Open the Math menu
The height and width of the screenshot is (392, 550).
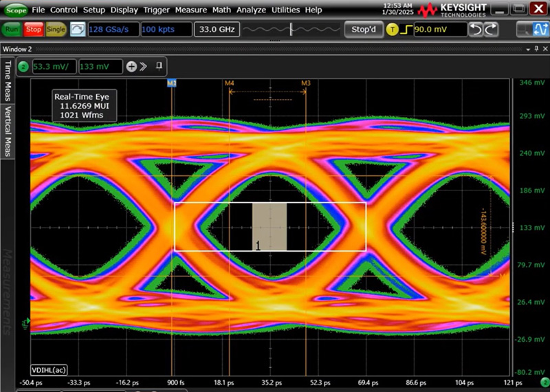point(221,10)
